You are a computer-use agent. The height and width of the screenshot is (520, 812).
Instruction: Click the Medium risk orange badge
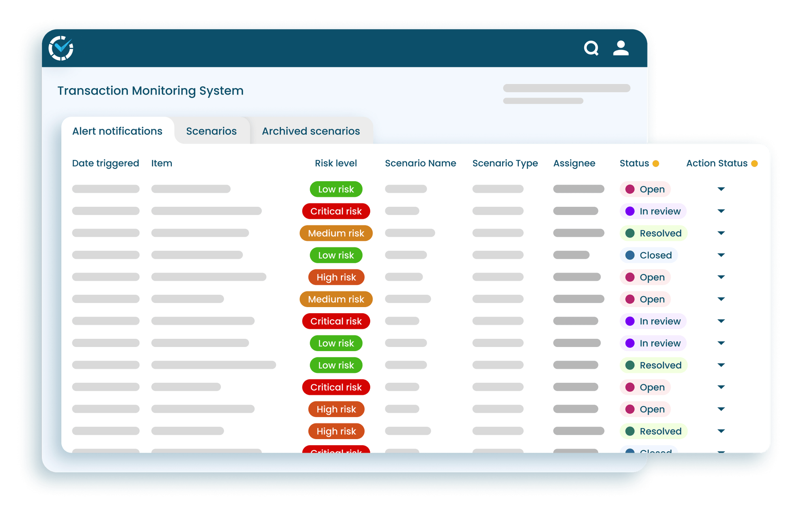pyautogui.click(x=336, y=233)
